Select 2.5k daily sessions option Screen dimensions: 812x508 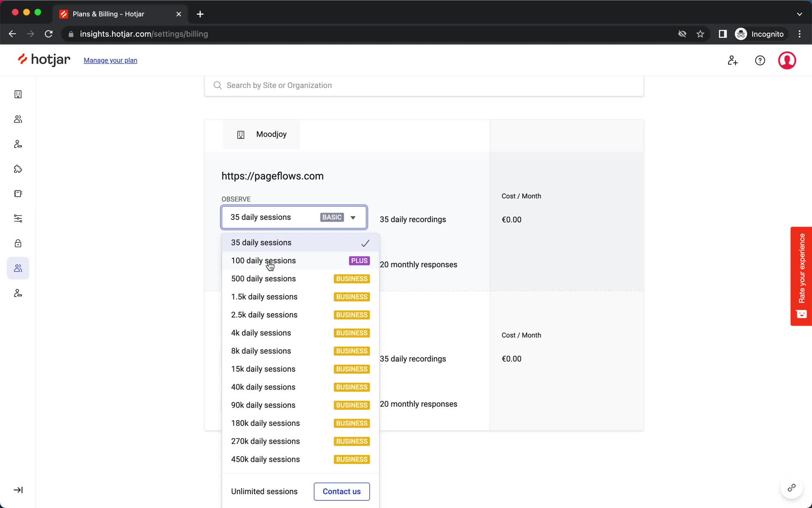pos(300,315)
